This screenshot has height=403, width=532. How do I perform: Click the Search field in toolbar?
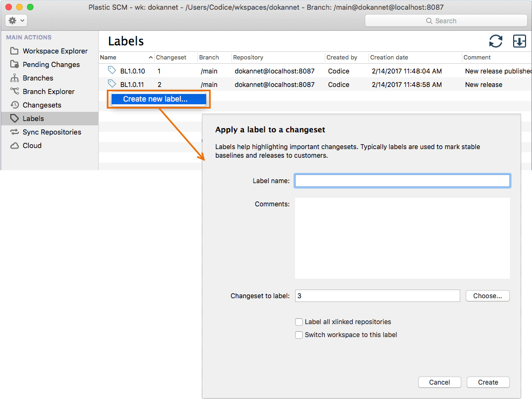point(446,21)
